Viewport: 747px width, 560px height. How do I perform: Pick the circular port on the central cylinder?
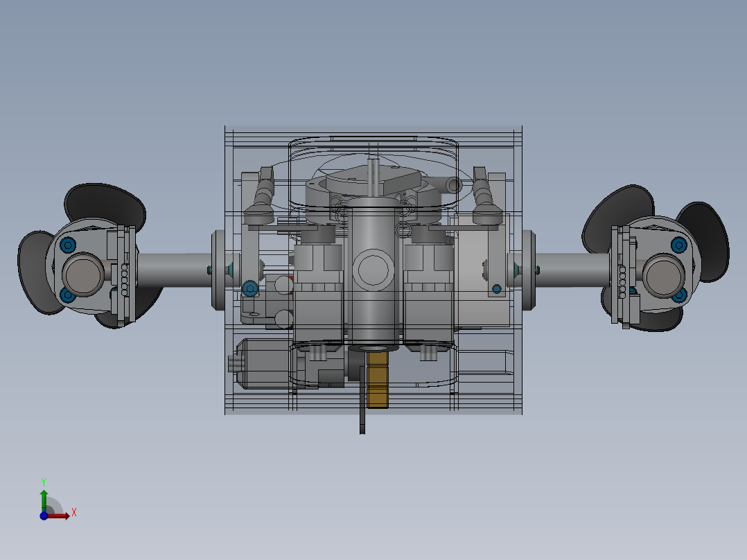click(373, 270)
